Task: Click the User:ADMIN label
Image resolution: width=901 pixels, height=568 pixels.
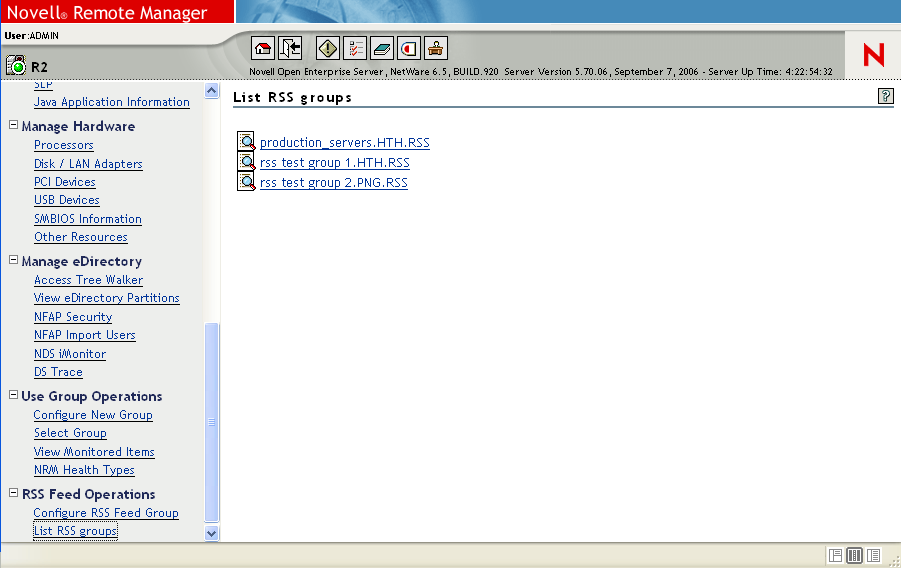Action: pyautogui.click(x=32, y=36)
